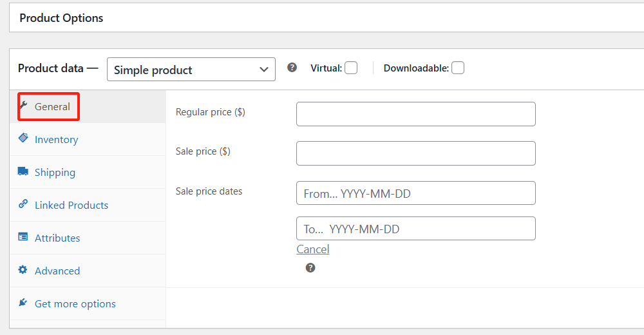Open the Linked Products tab
This screenshot has height=335, width=644.
88,205
